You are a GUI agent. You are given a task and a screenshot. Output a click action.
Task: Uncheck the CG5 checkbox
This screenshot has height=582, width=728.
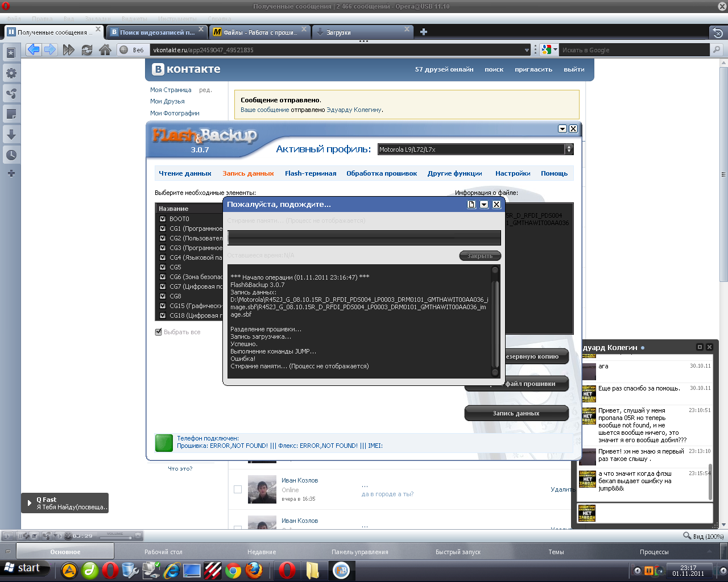(x=163, y=267)
